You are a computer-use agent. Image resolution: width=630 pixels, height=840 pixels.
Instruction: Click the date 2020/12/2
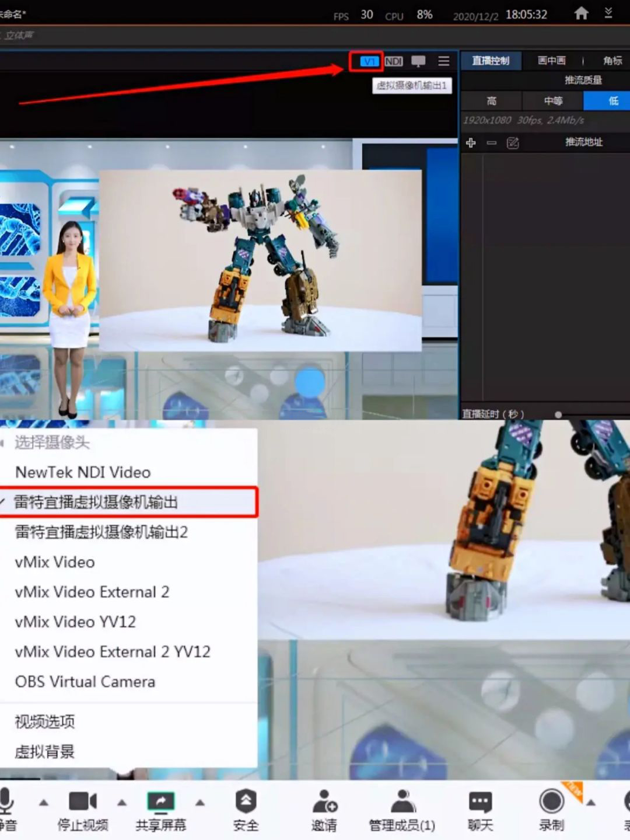click(x=476, y=16)
